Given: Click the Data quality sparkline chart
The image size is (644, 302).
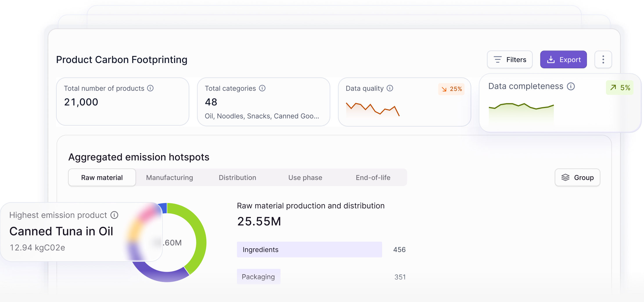Looking at the screenshot, I should tap(373, 110).
